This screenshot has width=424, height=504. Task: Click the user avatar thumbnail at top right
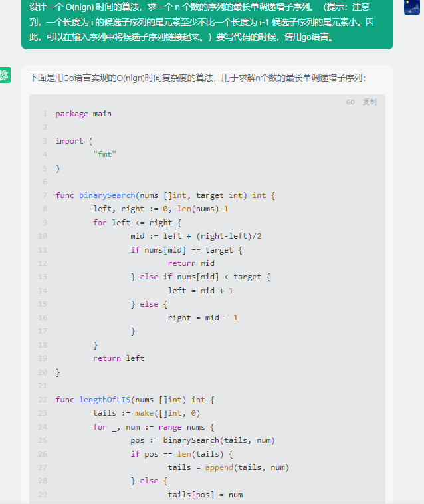(412, 7)
